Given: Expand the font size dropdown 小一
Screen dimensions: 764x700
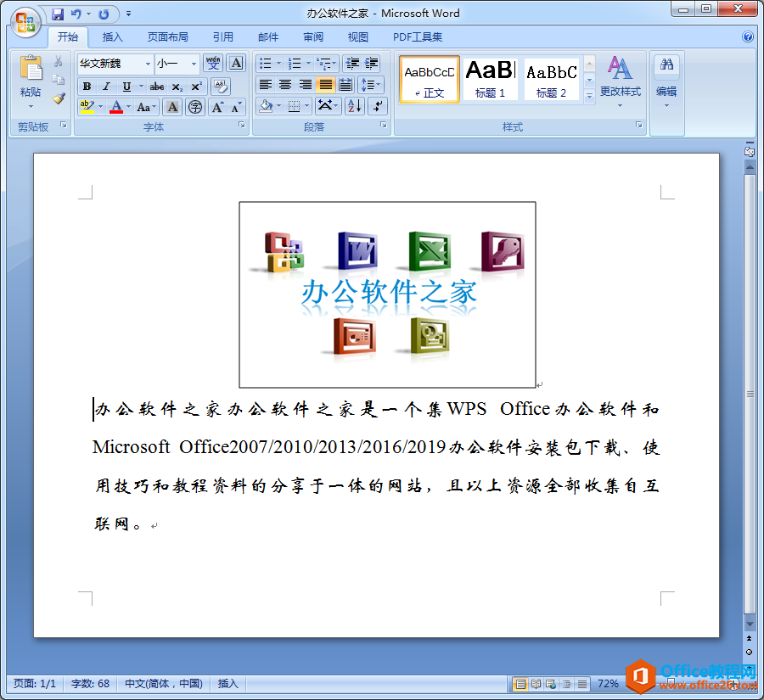Looking at the screenshot, I should (x=194, y=64).
